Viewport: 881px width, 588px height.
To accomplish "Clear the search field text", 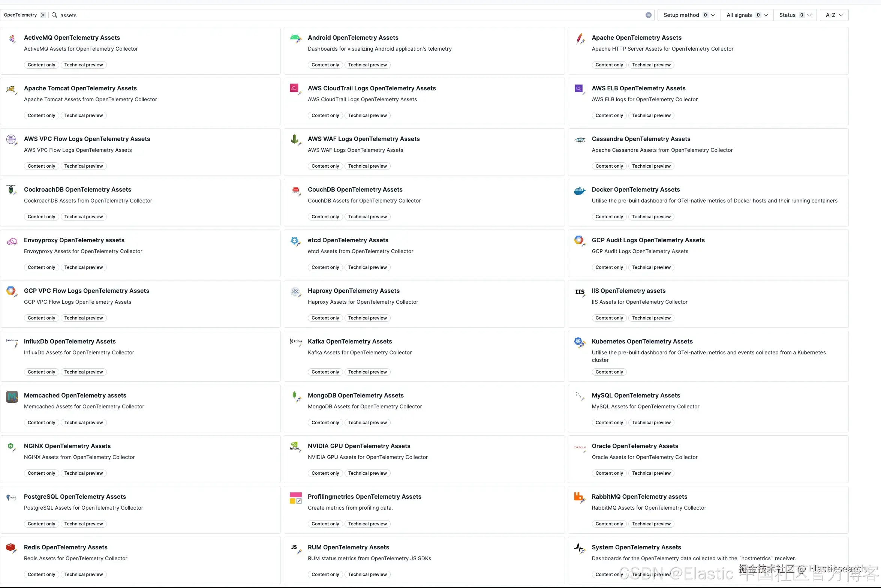I will click(x=648, y=15).
